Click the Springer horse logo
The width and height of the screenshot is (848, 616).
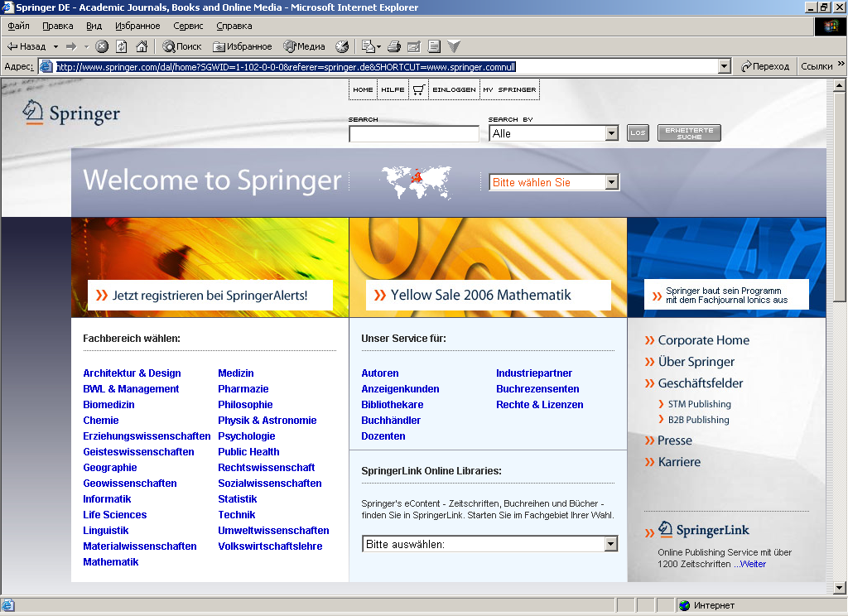coord(71,113)
